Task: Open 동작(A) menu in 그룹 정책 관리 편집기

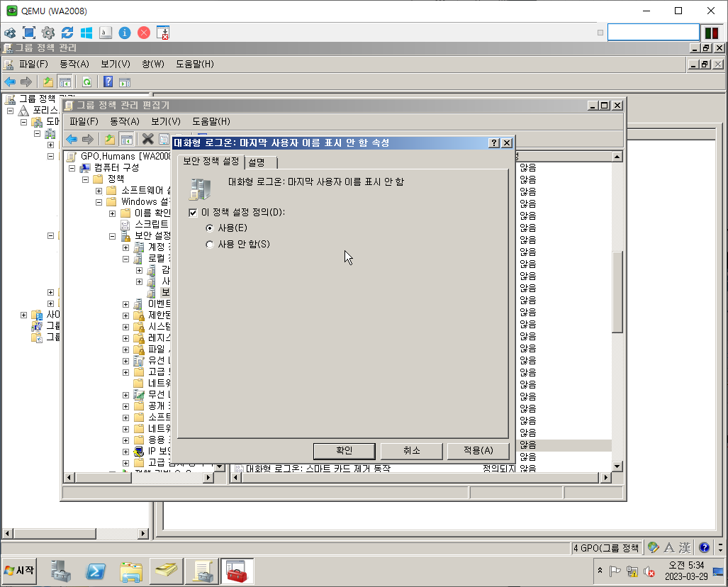Action: [125, 122]
